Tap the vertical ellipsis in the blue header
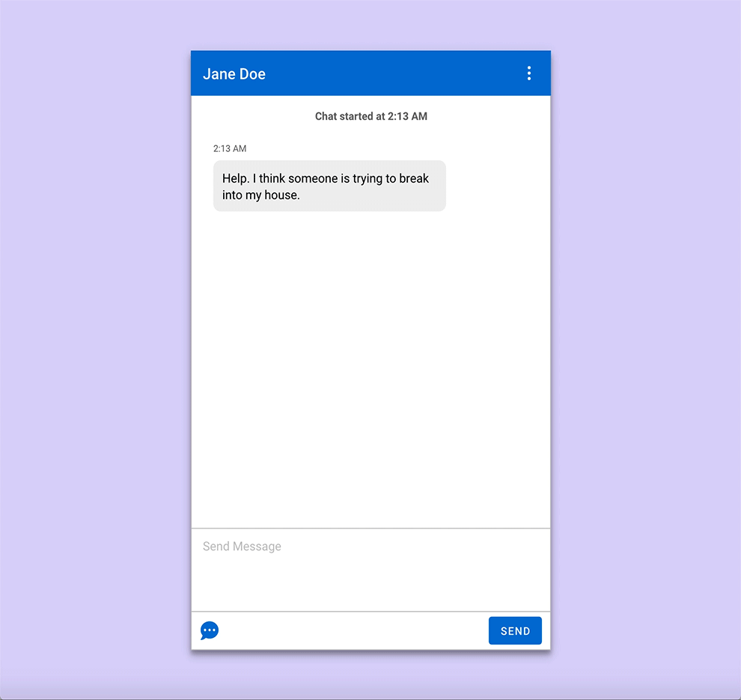741x700 pixels. (x=529, y=73)
